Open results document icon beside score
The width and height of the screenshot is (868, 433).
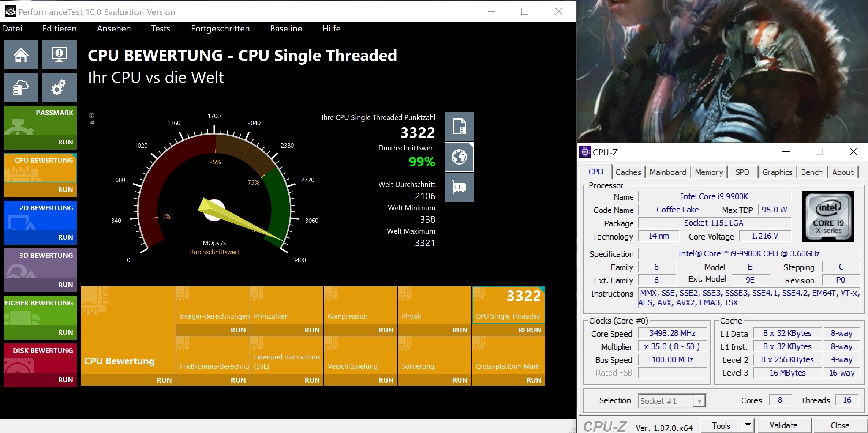point(459,126)
